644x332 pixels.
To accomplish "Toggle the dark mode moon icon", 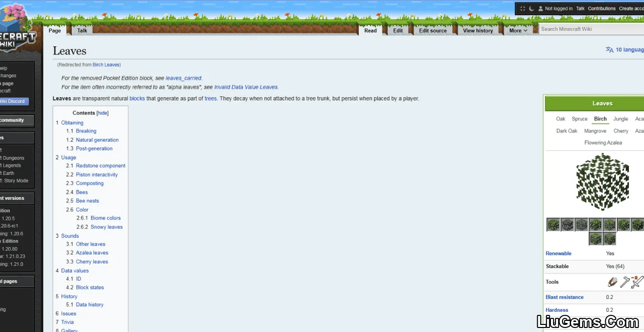I will [x=531, y=9].
